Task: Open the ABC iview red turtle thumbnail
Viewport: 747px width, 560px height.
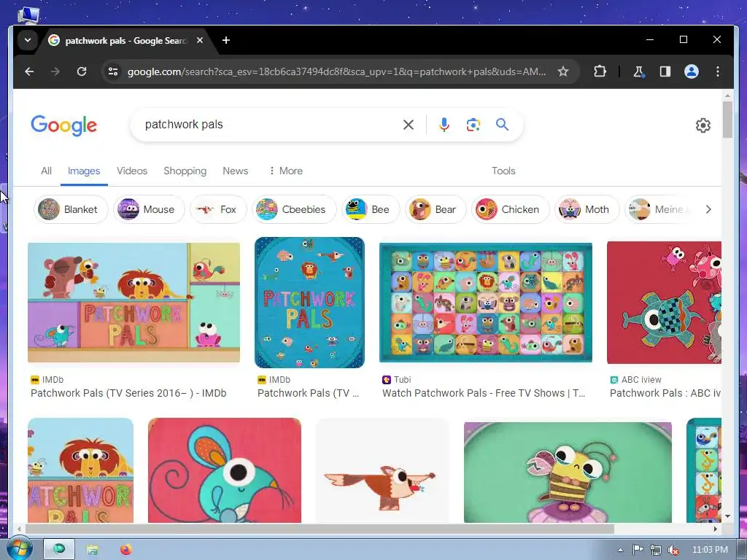Action: tap(664, 303)
